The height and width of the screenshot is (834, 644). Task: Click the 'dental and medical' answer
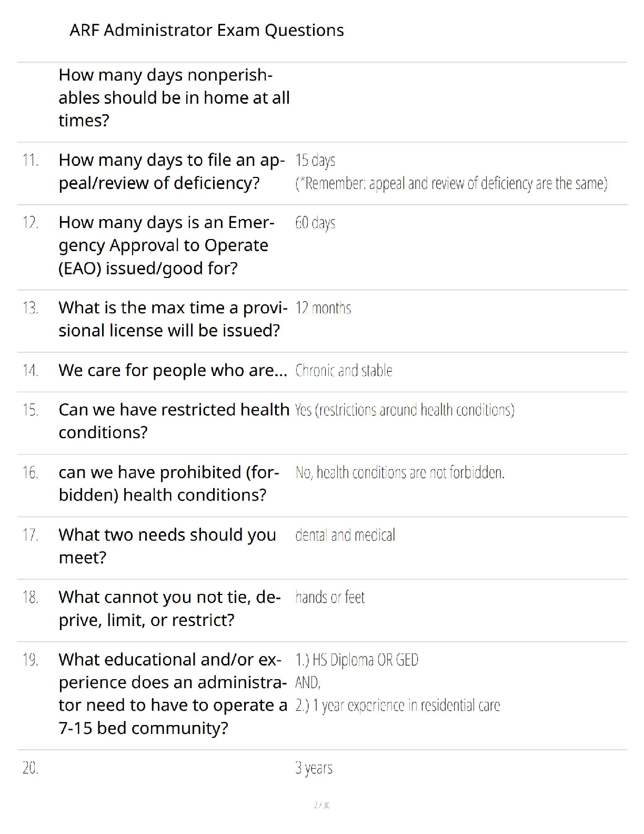pos(345,535)
